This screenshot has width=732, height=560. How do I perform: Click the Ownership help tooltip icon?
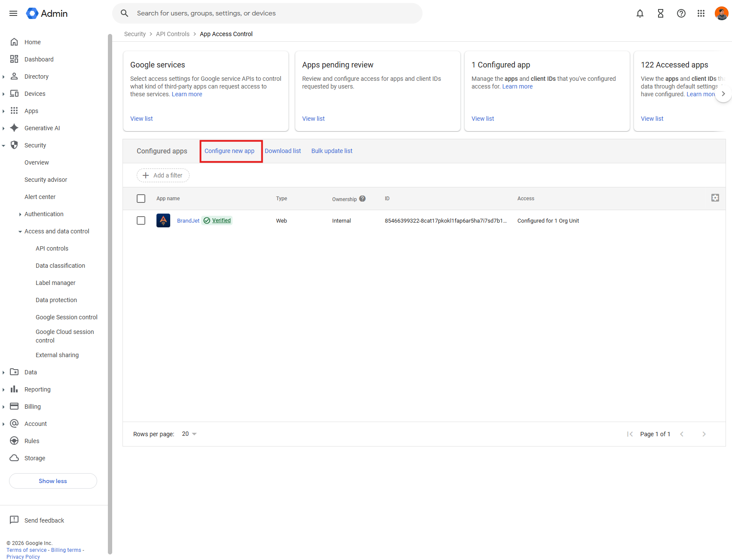[x=362, y=199]
